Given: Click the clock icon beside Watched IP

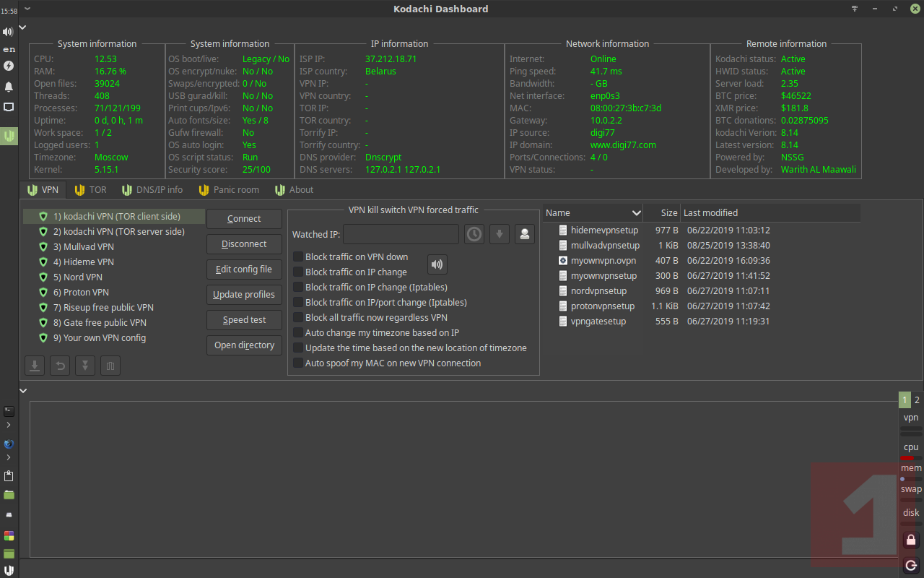Looking at the screenshot, I should click(474, 234).
